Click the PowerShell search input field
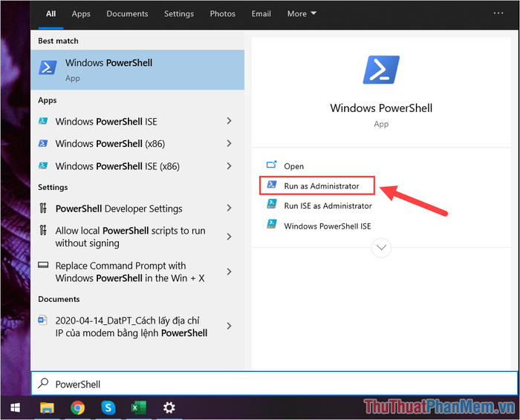 point(274,383)
